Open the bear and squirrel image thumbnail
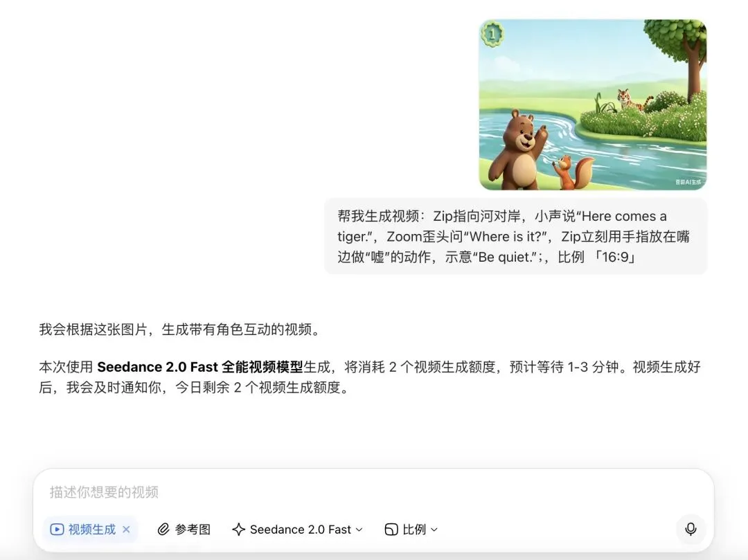Image resolution: width=748 pixels, height=560 pixels. pyautogui.click(x=592, y=105)
